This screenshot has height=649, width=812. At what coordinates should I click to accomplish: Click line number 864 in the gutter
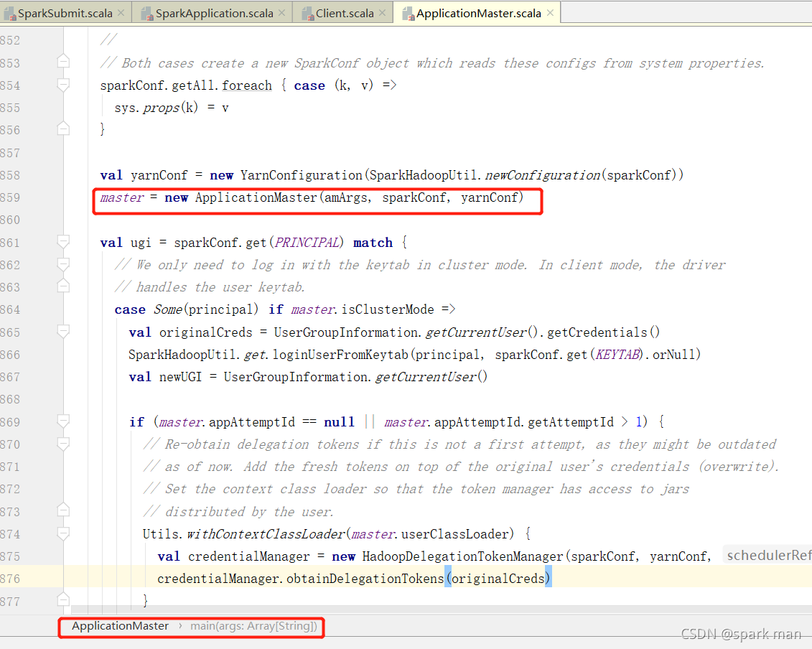tap(10, 309)
